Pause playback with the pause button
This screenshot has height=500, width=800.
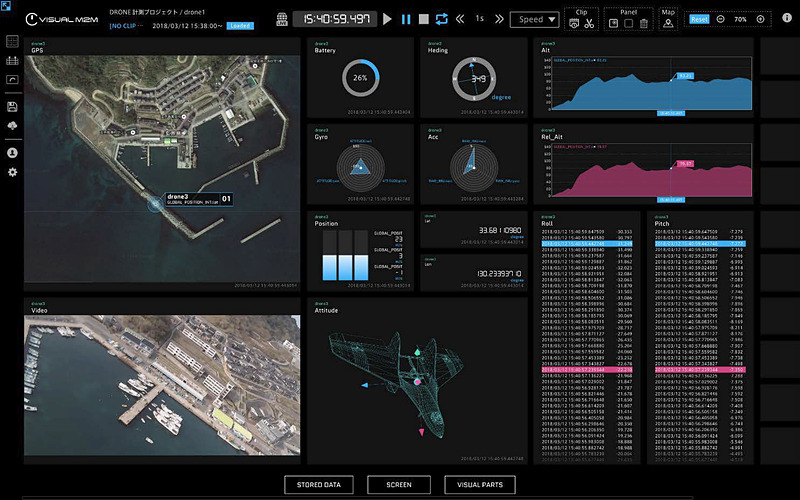tap(406, 19)
